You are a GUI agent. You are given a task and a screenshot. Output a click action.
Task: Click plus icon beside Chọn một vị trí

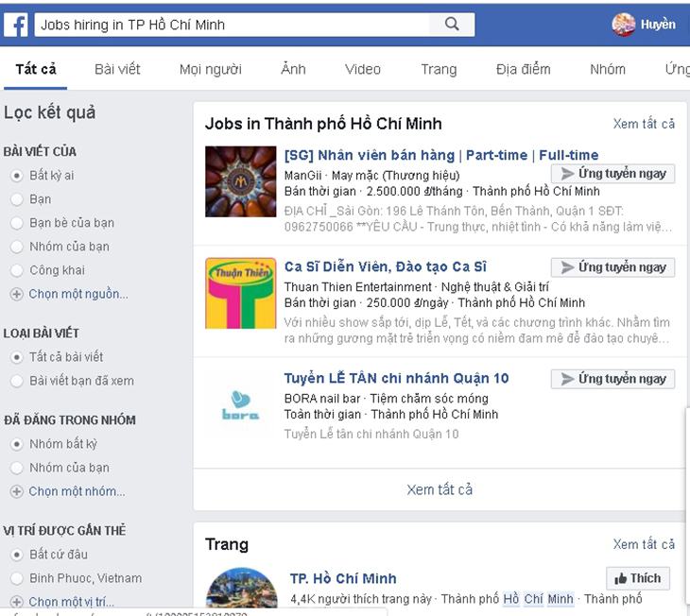[16, 602]
